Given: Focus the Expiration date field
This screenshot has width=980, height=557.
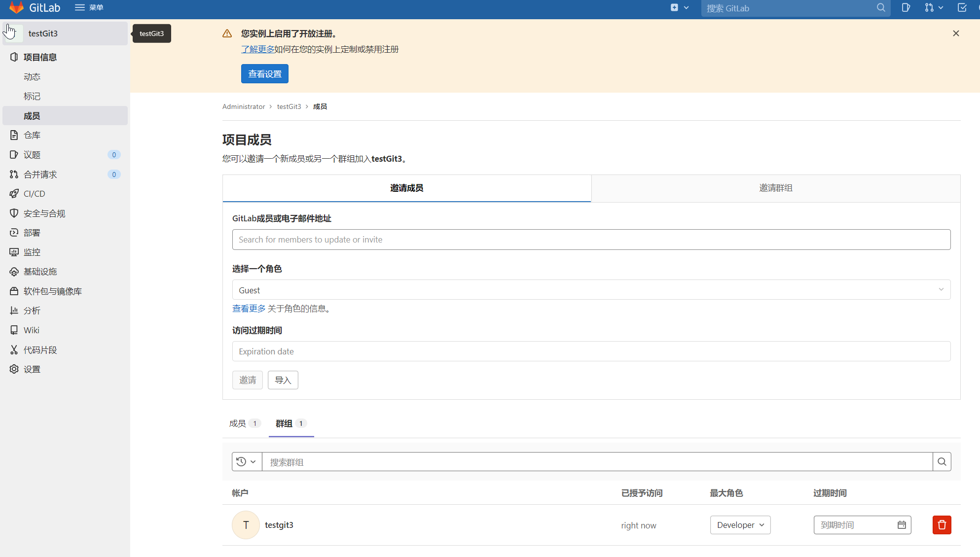Looking at the screenshot, I should 591,351.
